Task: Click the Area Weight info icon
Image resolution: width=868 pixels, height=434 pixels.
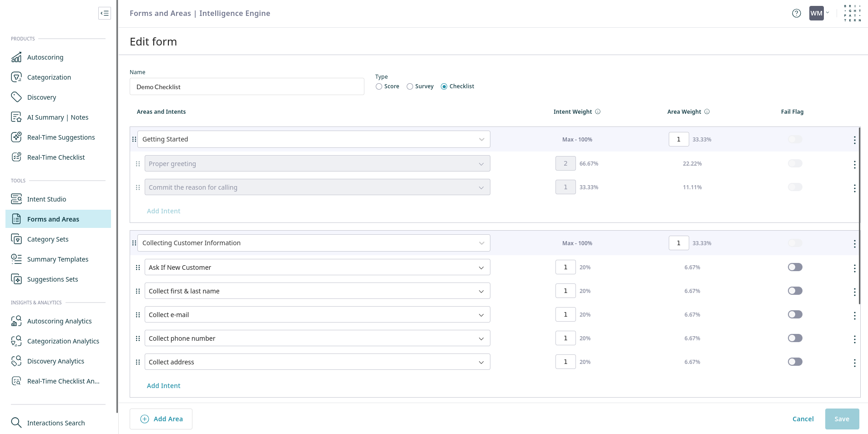Action: click(x=707, y=111)
